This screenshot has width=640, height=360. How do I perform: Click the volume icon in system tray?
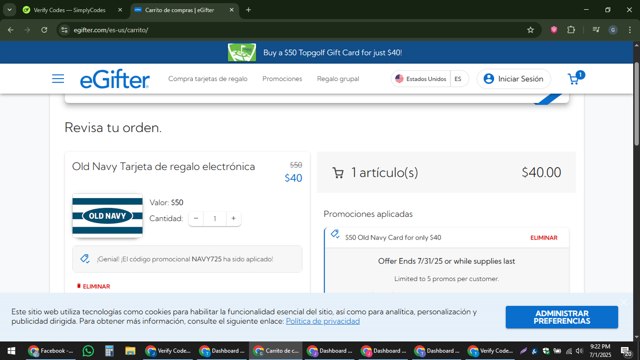[579, 351]
